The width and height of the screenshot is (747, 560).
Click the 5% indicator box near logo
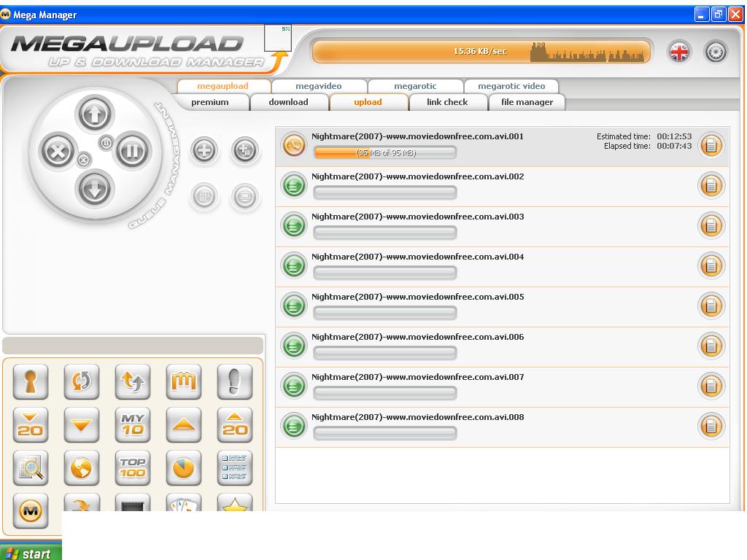[278, 38]
